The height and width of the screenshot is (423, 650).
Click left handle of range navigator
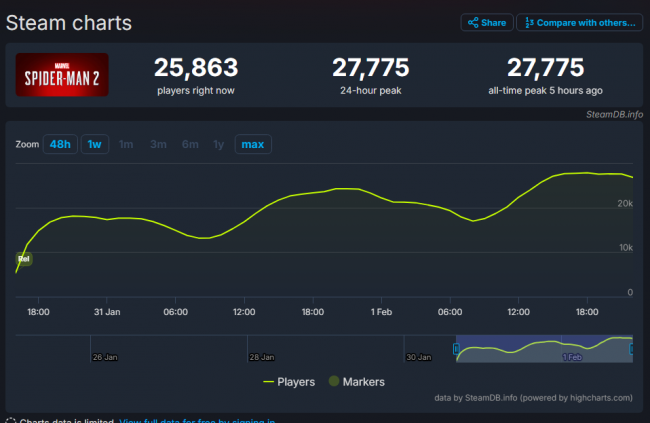[x=456, y=349]
